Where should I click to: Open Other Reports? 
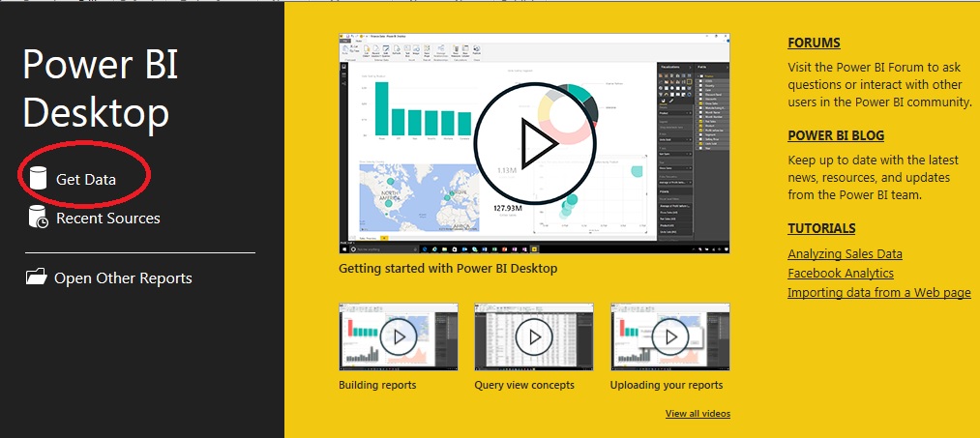[x=123, y=278]
